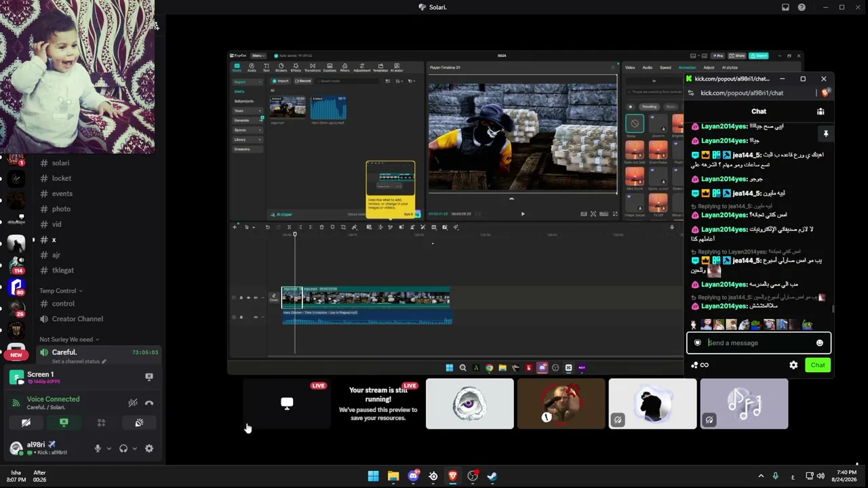The image size is (868, 488).
Task: Open the CapCut Menu dropdown
Action: [258, 56]
